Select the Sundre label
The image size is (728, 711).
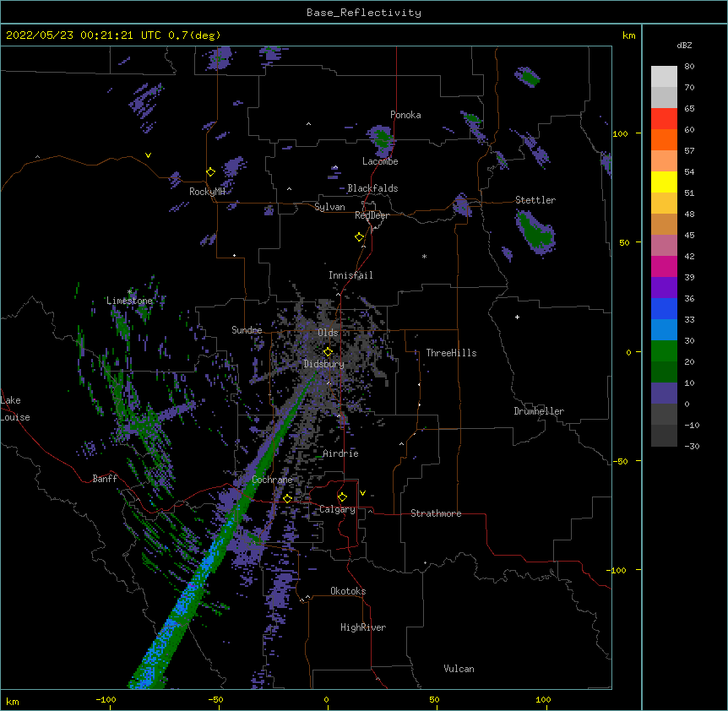click(247, 330)
